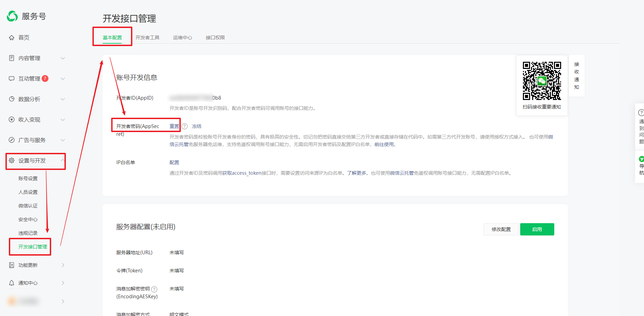Viewport: 644px width, 316px height.
Task: Click the 功能更新 icon in sidebar
Action: tap(12, 265)
